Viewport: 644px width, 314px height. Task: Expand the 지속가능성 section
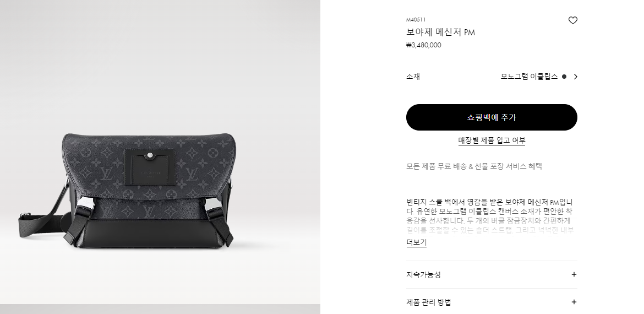492,274
